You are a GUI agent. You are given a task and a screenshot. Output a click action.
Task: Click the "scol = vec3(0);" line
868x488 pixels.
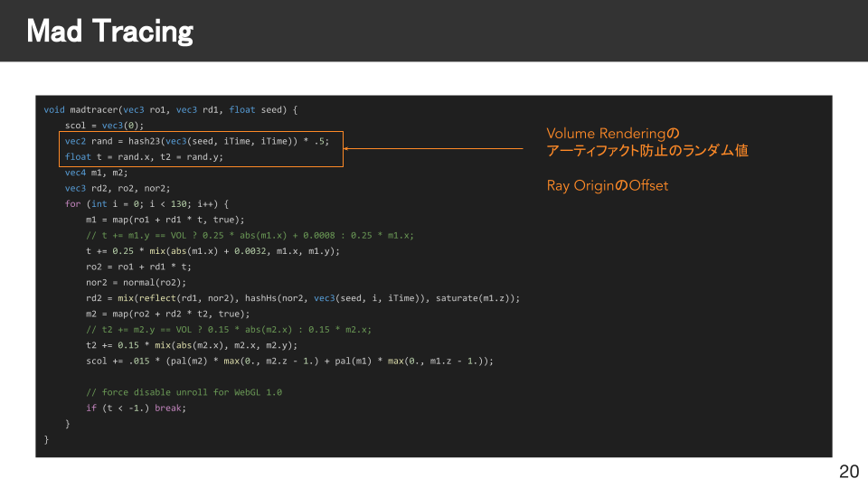pyautogui.click(x=104, y=125)
